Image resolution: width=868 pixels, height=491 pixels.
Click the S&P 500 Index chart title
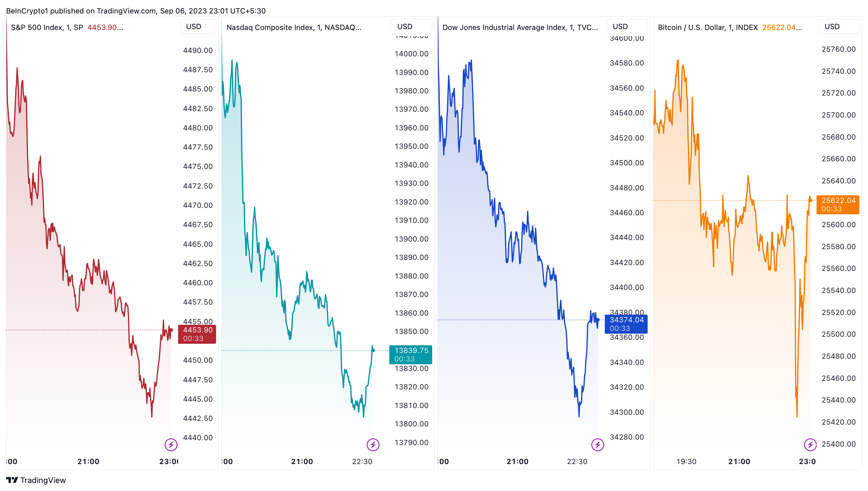47,27
